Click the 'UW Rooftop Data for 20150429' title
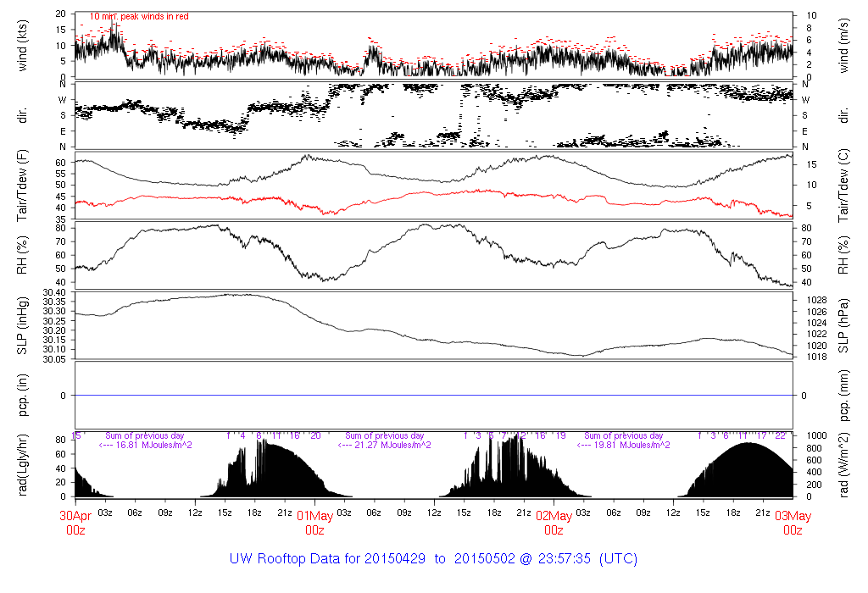 pos(327,559)
